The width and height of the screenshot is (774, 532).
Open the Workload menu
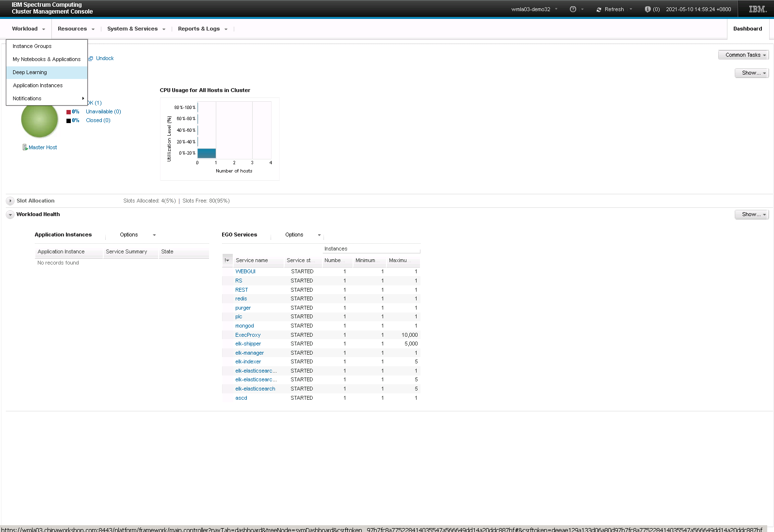pos(28,29)
